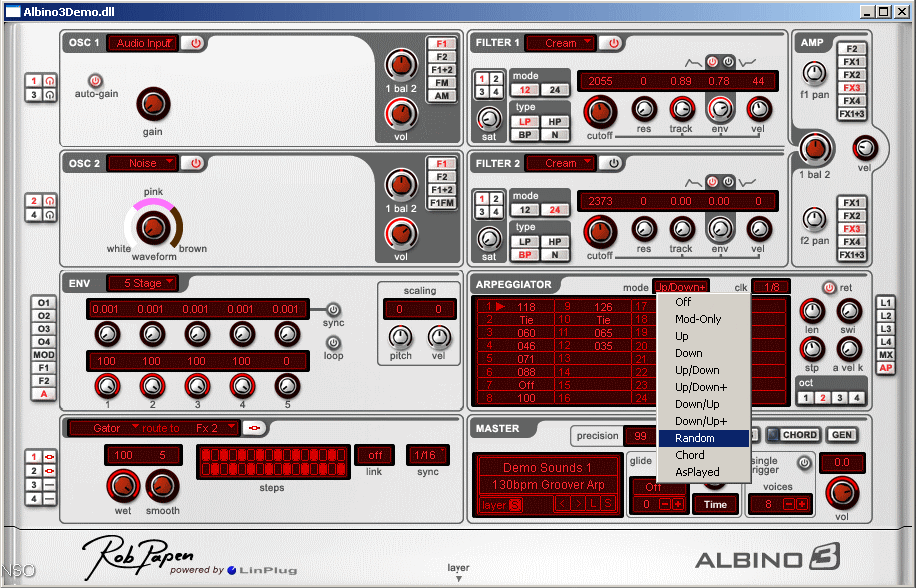Click Gator smooth knob

point(162,486)
